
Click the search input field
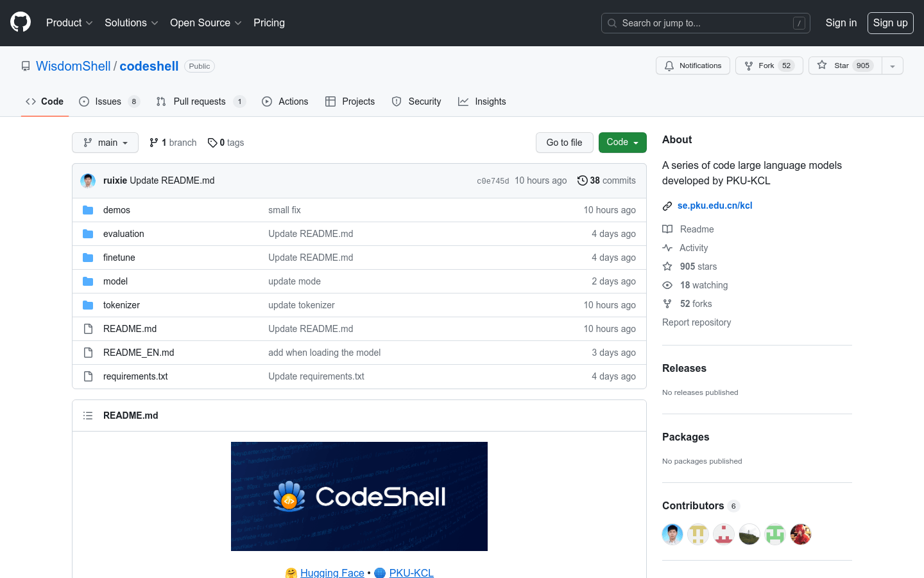pos(705,22)
